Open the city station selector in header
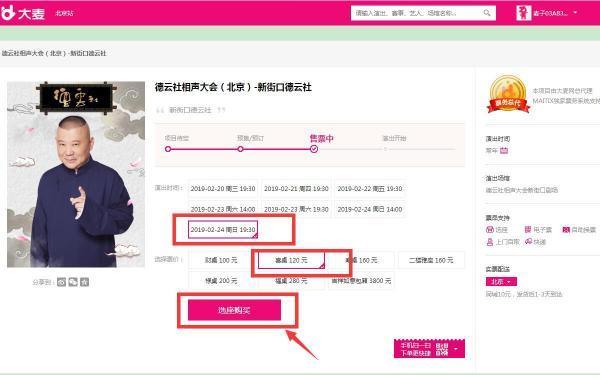600x375 pixels. coord(65,13)
